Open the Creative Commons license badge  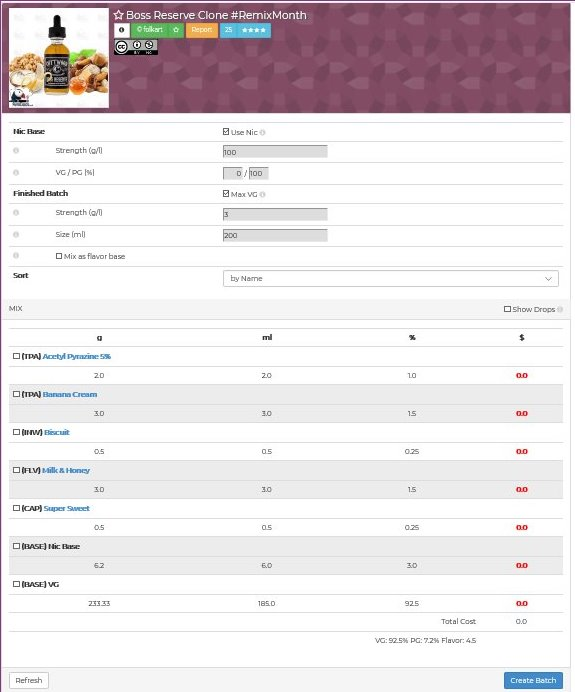click(x=136, y=47)
